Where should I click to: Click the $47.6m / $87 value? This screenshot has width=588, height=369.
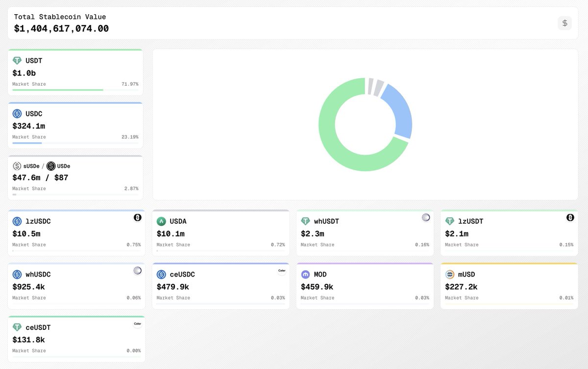(40, 178)
